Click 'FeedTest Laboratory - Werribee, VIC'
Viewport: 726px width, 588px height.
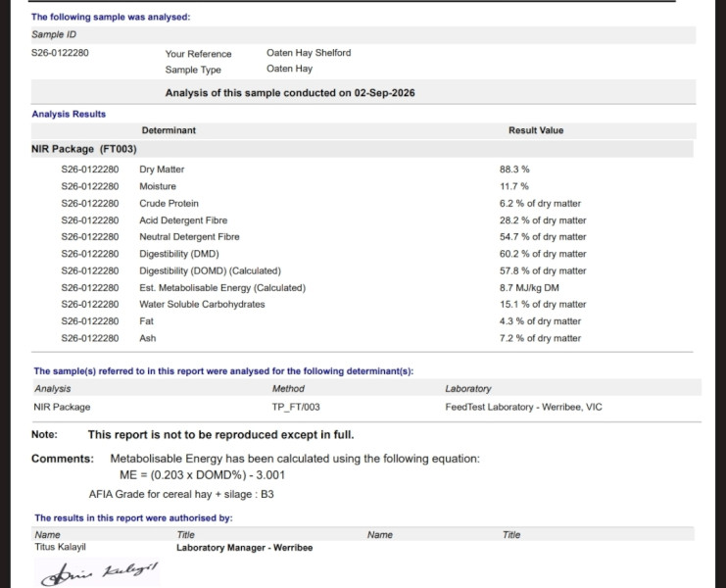pyautogui.click(x=523, y=407)
